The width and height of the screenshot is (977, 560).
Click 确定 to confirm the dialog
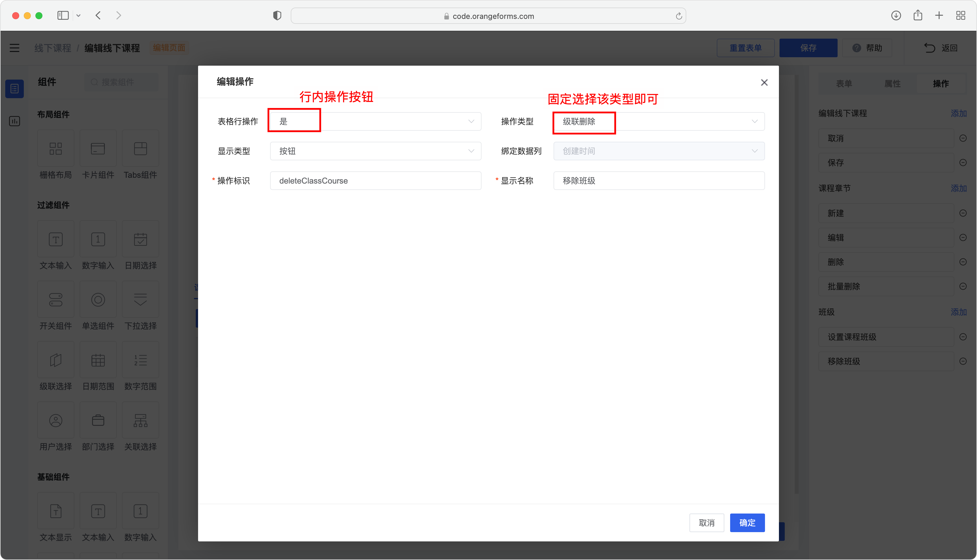(747, 523)
